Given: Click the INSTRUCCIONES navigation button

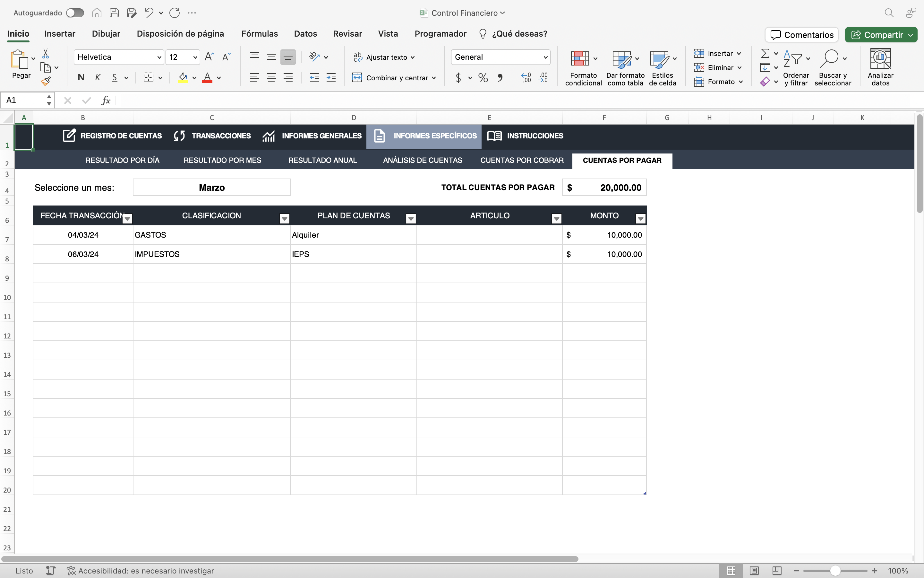Looking at the screenshot, I should point(525,136).
